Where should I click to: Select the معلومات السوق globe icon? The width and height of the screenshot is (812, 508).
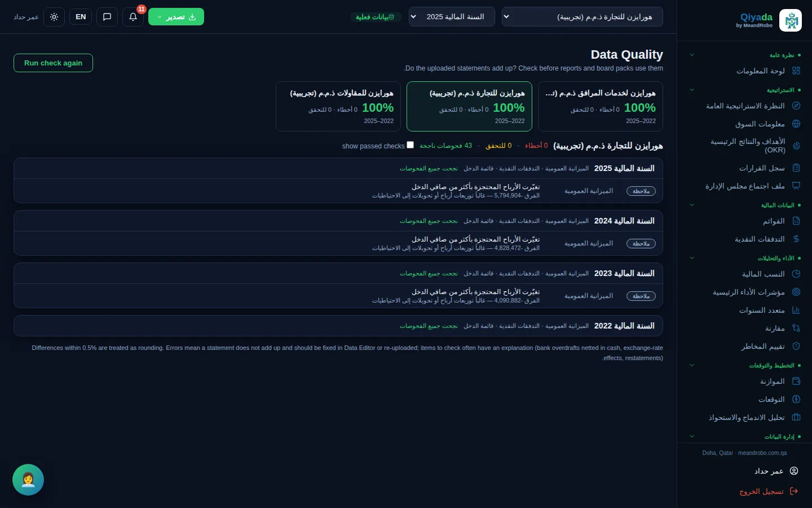click(x=796, y=124)
